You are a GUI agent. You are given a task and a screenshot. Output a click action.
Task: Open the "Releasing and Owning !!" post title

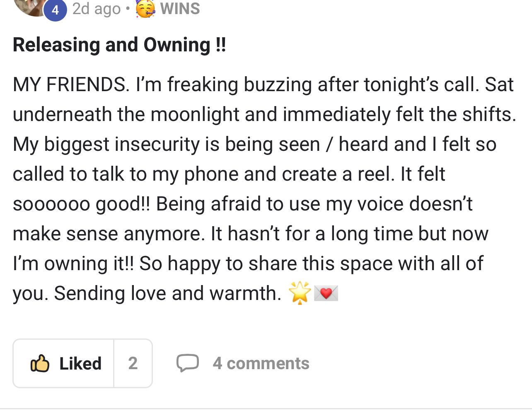pyautogui.click(x=119, y=45)
